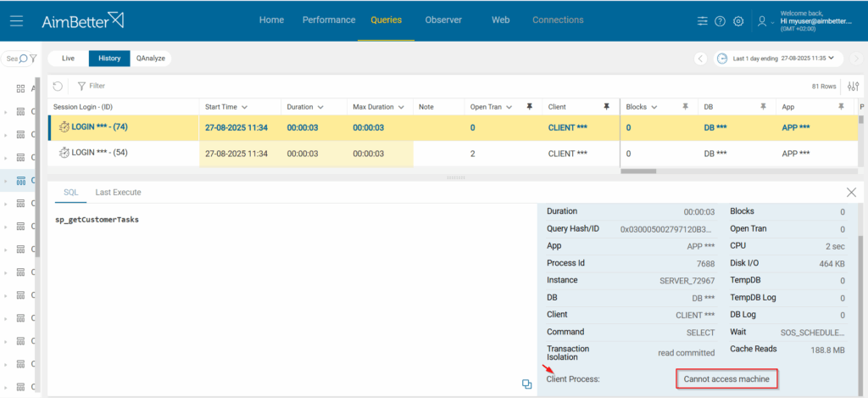Toggle pin on Open Tran column
The width and height of the screenshot is (868, 398).
529,106
